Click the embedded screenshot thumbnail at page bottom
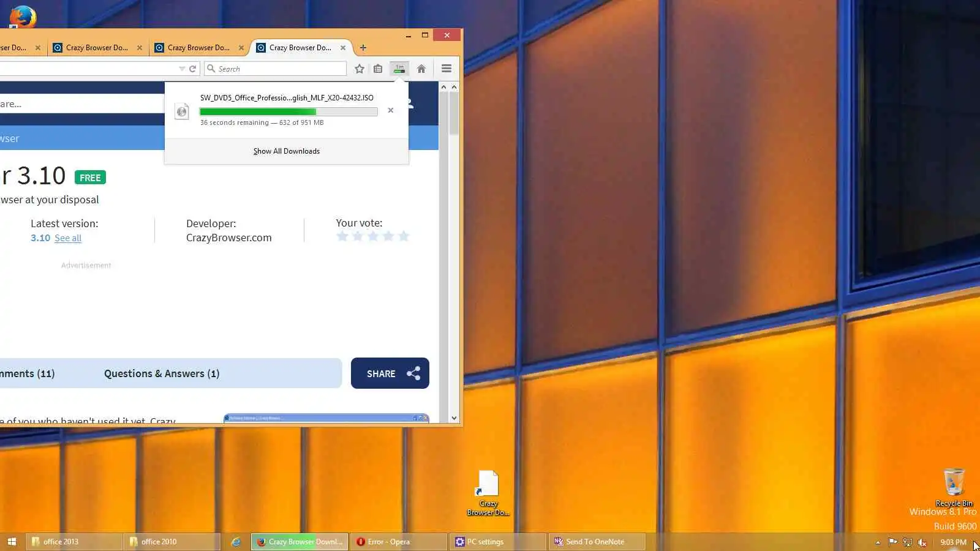 pyautogui.click(x=326, y=418)
